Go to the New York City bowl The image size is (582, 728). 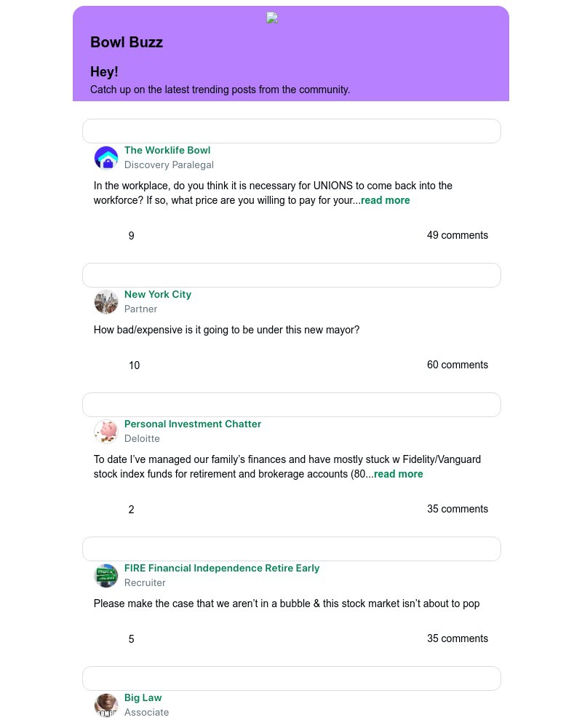[158, 295]
